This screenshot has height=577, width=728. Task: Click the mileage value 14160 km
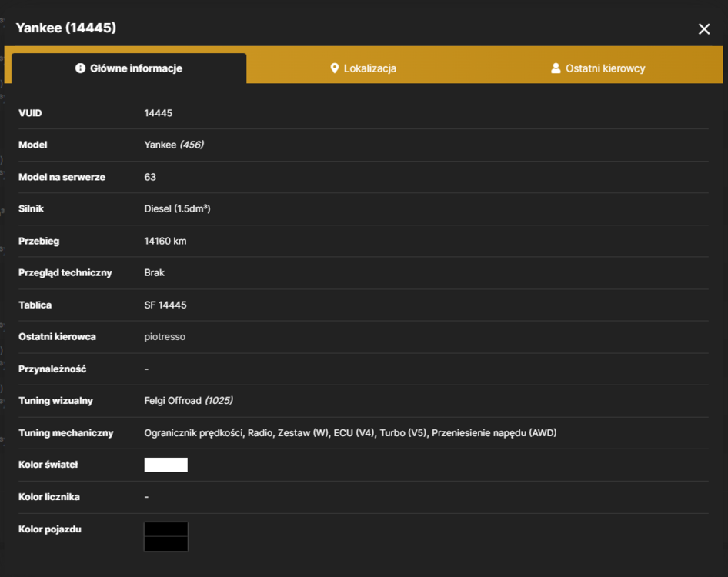165,241
